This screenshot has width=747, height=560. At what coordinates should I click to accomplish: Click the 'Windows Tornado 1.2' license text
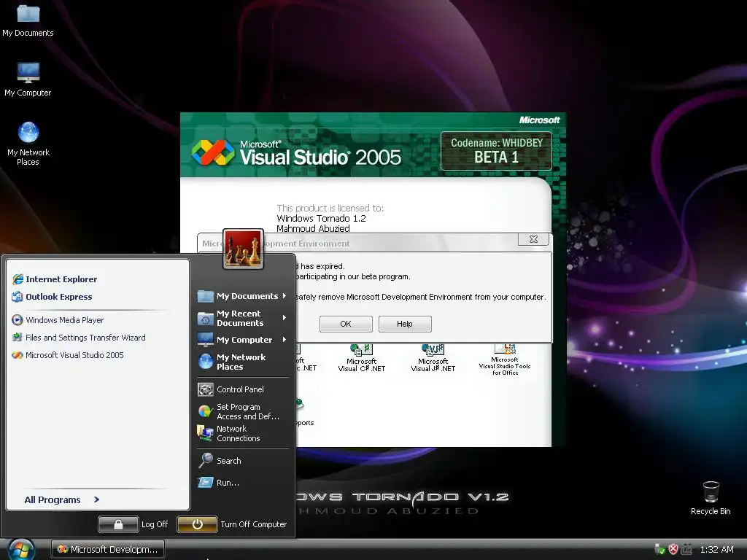(x=321, y=219)
